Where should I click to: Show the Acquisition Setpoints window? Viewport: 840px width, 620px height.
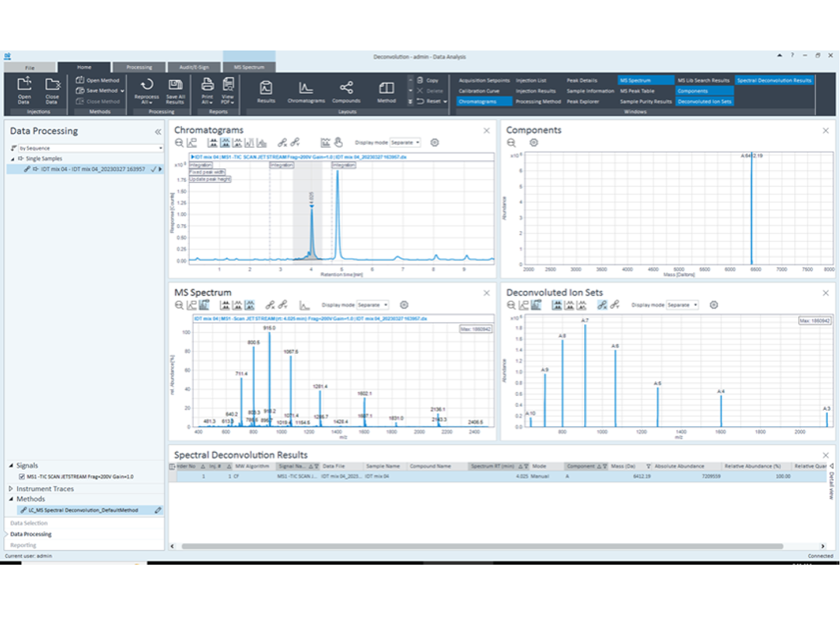pyautogui.click(x=484, y=80)
